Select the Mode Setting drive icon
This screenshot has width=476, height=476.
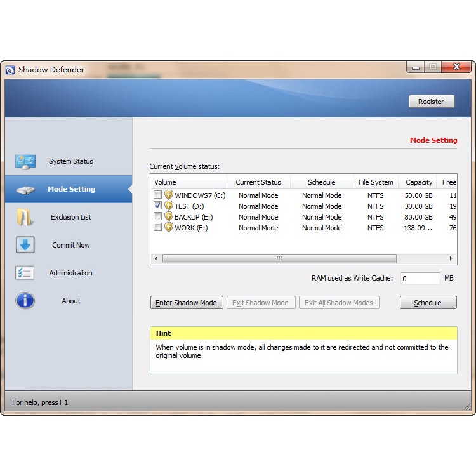[25, 190]
